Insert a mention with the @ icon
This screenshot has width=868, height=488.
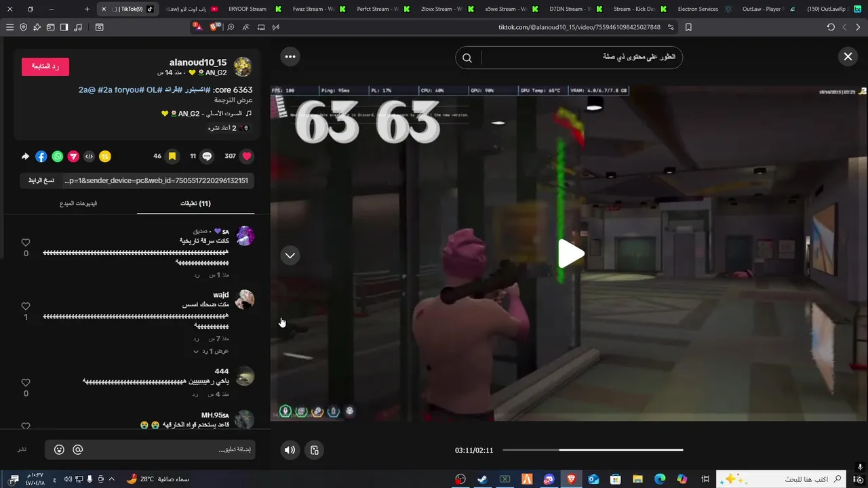[77, 449]
